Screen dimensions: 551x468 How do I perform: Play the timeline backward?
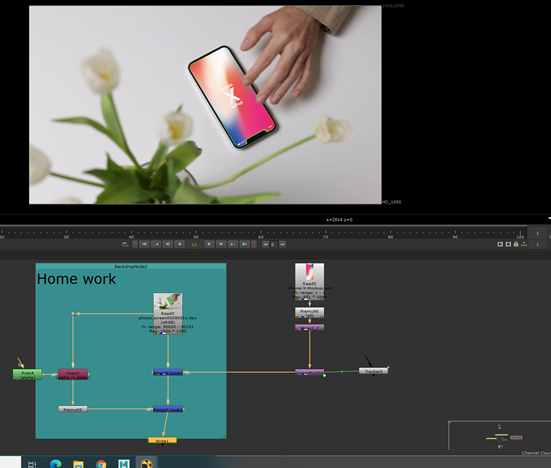click(x=180, y=244)
